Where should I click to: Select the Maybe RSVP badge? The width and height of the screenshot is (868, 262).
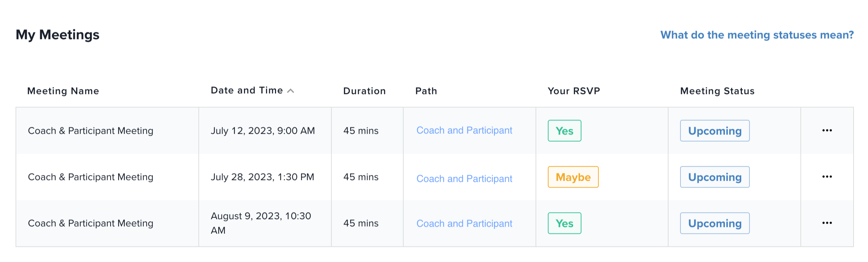pyautogui.click(x=573, y=177)
